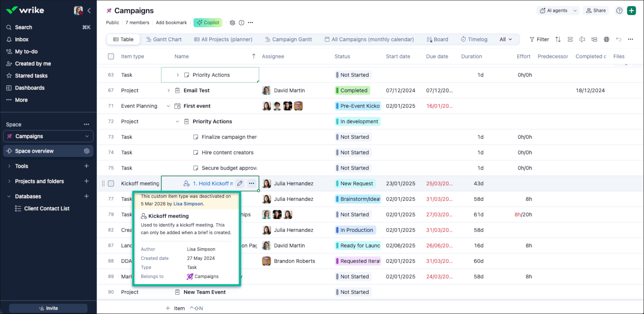The width and height of the screenshot is (644, 314).
Task: Expand the Email Test project row
Action: (x=169, y=90)
